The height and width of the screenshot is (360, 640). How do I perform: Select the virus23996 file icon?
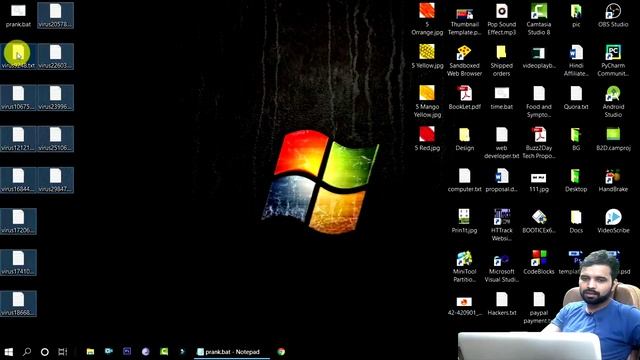coord(56,98)
